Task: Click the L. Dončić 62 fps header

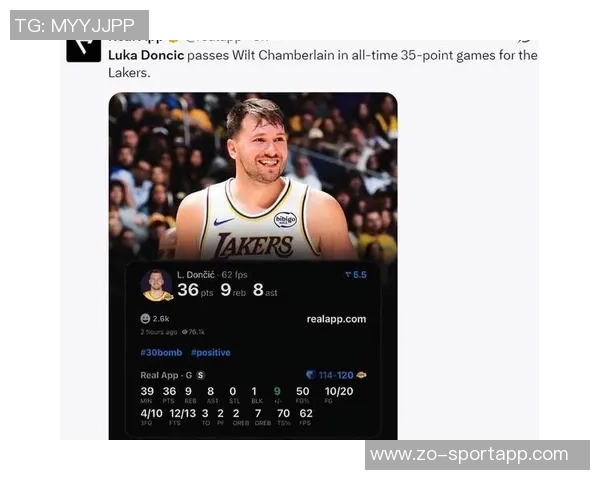Action: coord(212,275)
